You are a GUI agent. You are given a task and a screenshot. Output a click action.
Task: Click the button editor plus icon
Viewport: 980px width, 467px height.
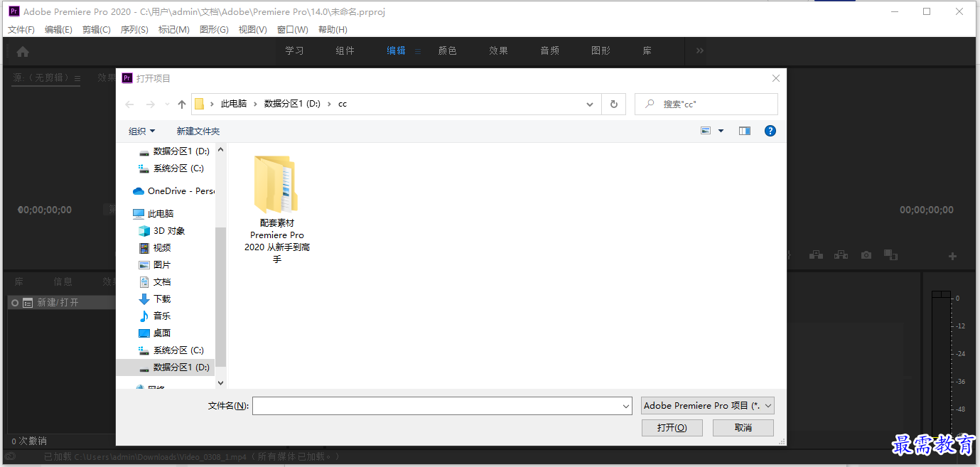point(952,256)
